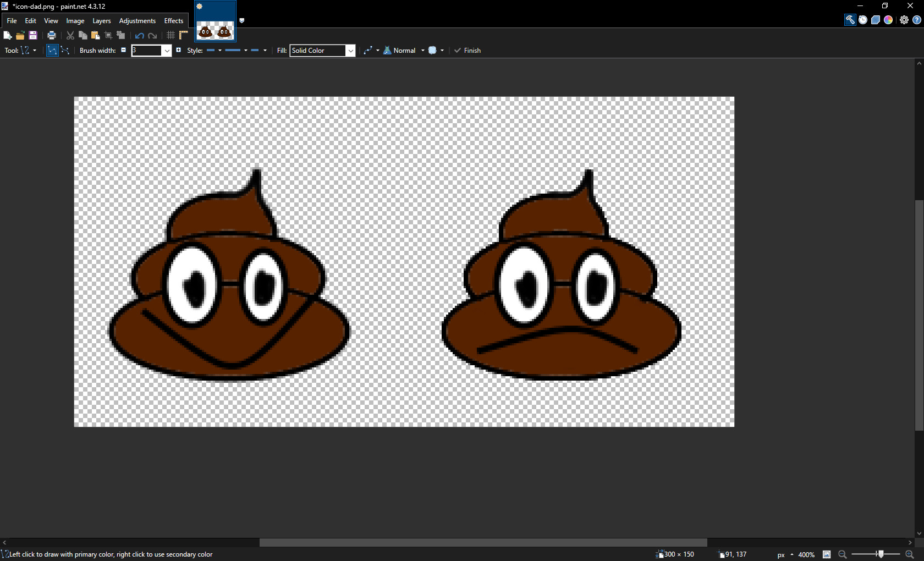Image resolution: width=924 pixels, height=561 pixels.
Task: Increase brush width with the plus button
Action: coord(178,50)
